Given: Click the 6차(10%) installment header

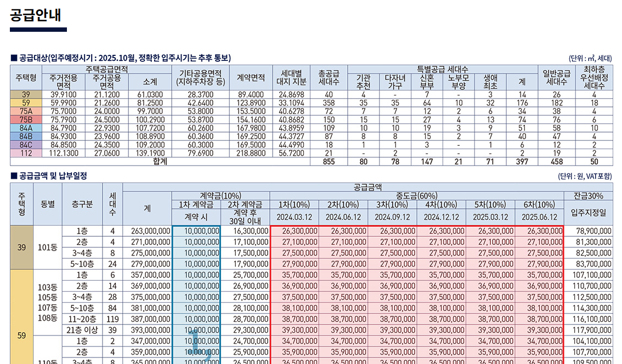Looking at the screenshot, I should (539, 204).
